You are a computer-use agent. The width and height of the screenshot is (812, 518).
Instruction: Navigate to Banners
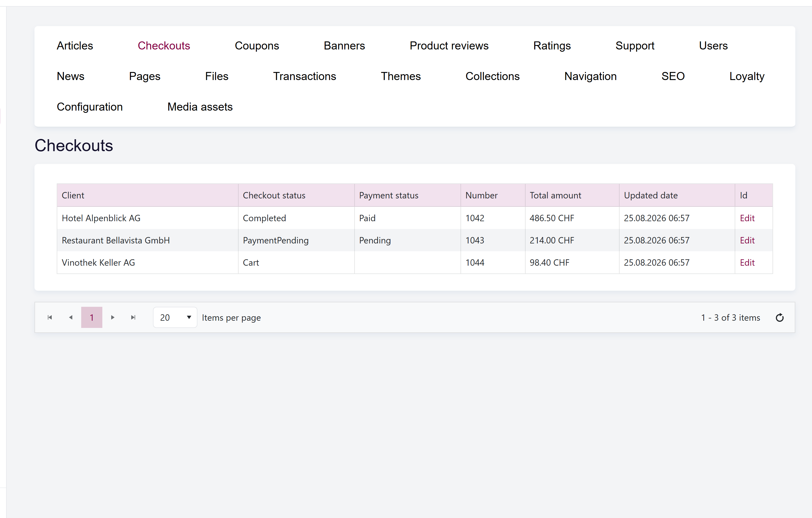pos(344,46)
